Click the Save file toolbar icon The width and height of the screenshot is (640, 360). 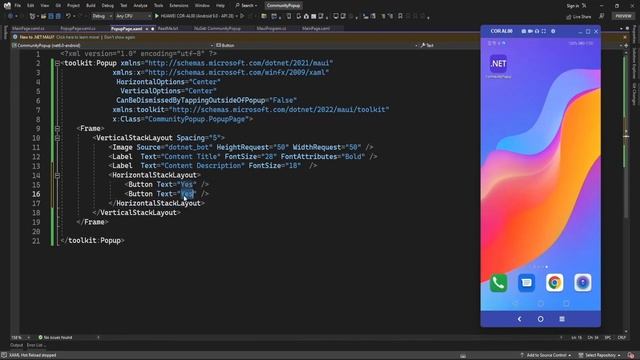click(51, 16)
